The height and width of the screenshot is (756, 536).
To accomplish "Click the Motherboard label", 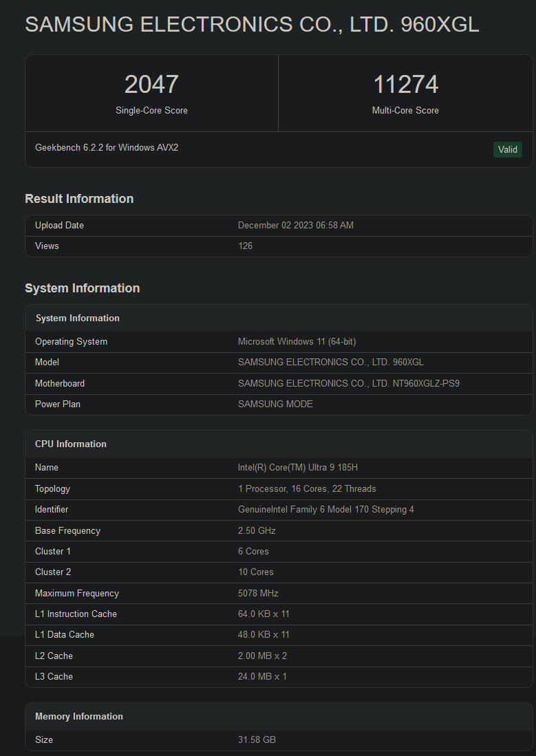I will pos(60,383).
